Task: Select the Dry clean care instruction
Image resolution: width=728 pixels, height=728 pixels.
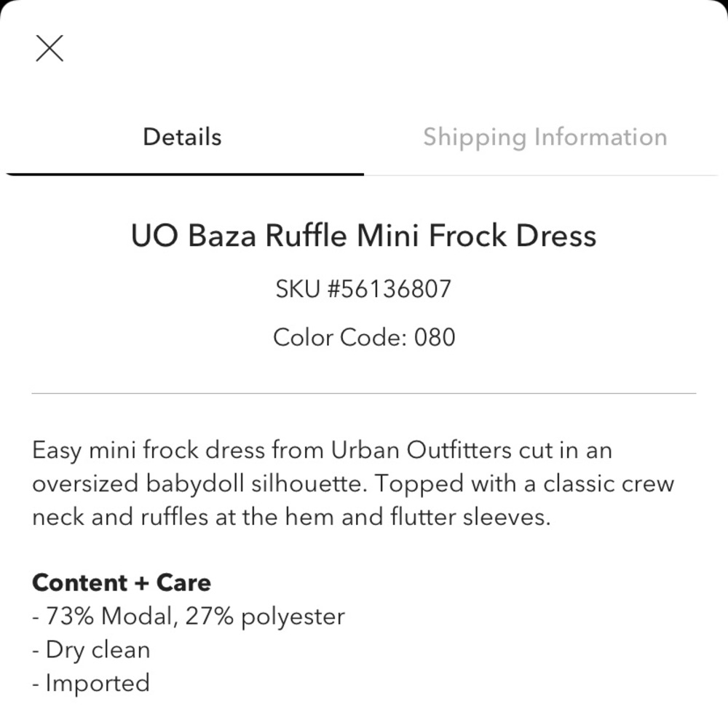Action: [x=91, y=649]
